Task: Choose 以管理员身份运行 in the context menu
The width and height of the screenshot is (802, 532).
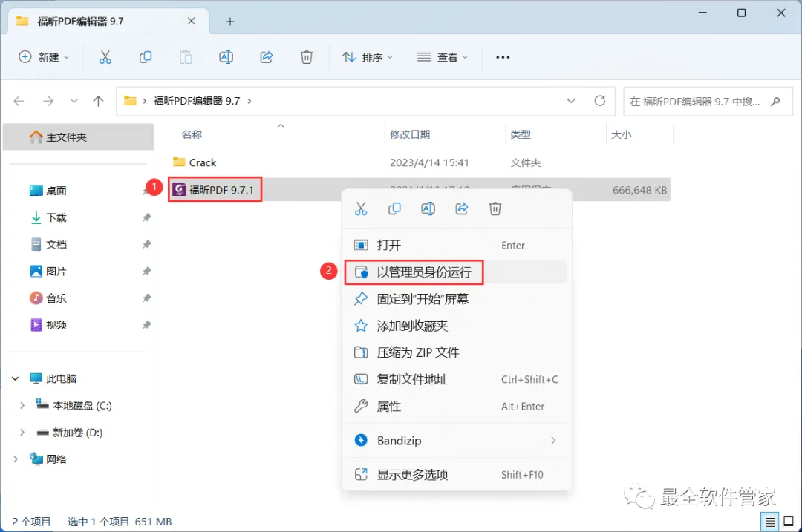Action: [456, 272]
